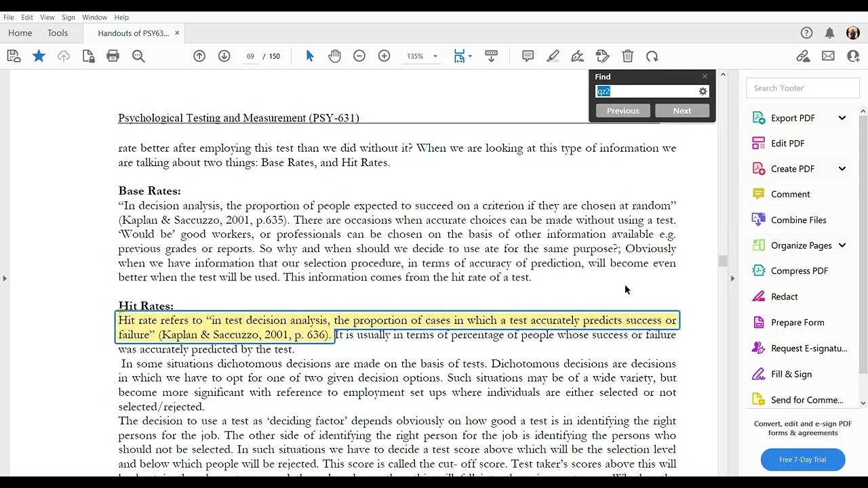The image size is (868, 488).
Task: Expand Create PDF options chevron
Action: 842,169
